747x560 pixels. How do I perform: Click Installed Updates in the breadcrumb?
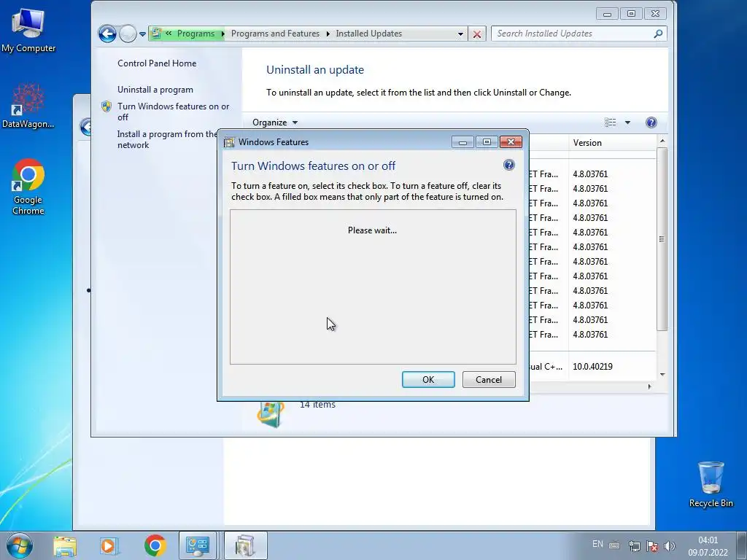(368, 34)
